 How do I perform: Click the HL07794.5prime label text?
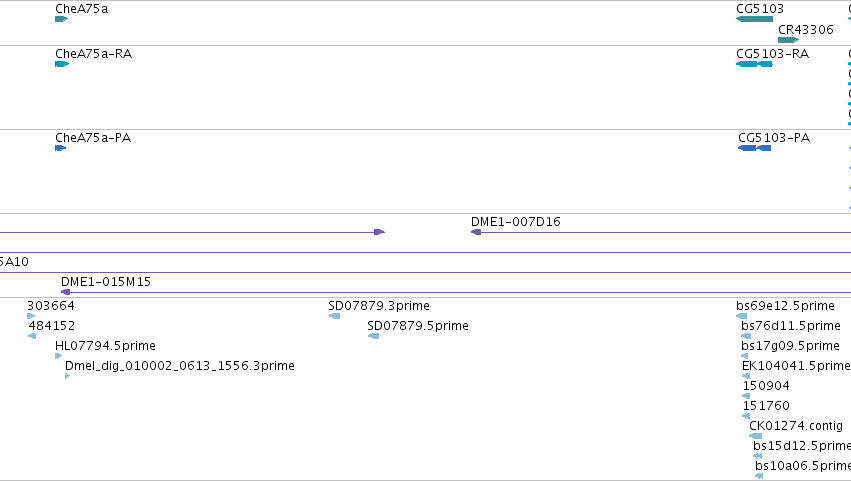tap(105, 346)
